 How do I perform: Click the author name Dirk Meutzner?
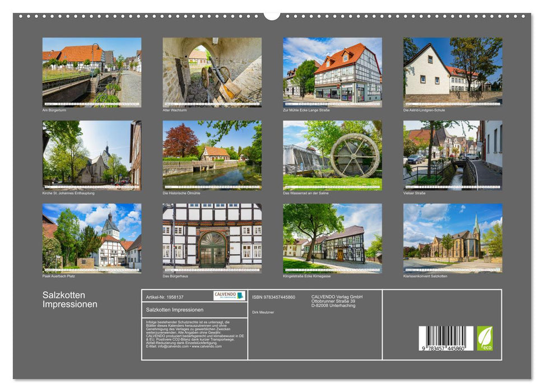pyautogui.click(x=263, y=312)
